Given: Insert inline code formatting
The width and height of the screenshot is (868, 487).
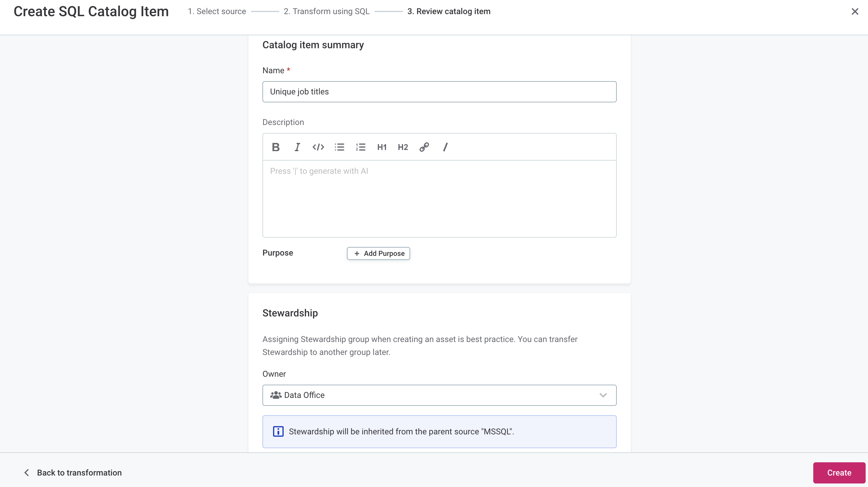Looking at the screenshot, I should coord(318,147).
